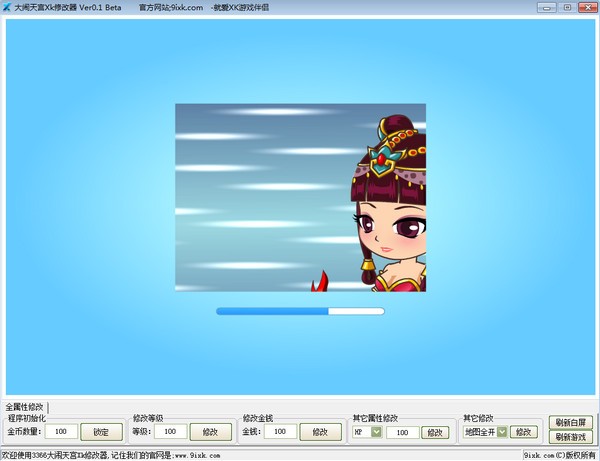The height and width of the screenshot is (461, 600).
Task: Click the 锁定 button
Action: (101, 432)
